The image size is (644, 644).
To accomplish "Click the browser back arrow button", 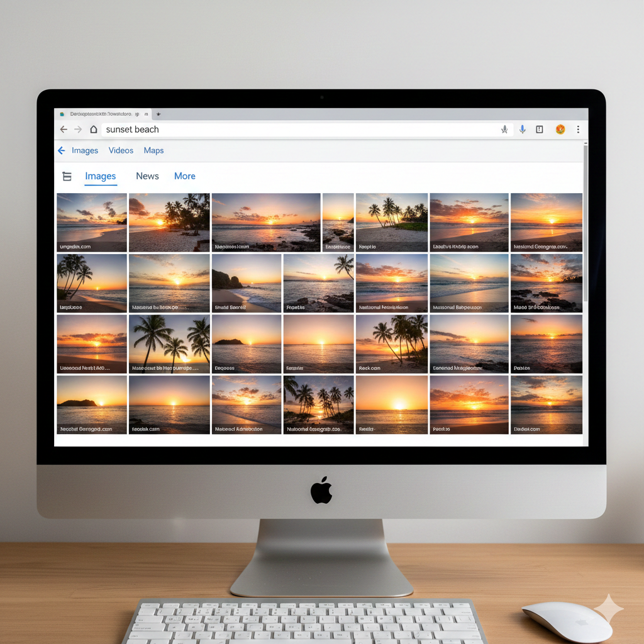I will (64, 130).
